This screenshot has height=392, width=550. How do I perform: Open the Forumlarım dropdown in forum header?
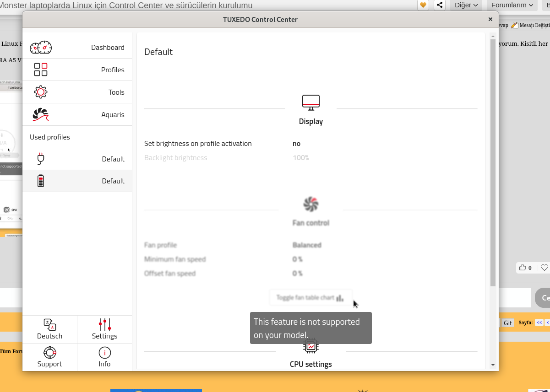(x=512, y=5)
